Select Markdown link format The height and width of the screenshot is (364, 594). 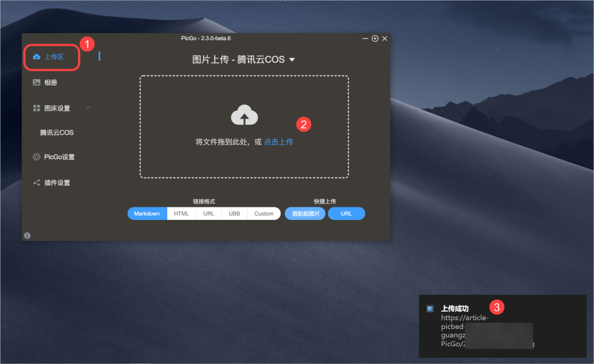click(147, 214)
